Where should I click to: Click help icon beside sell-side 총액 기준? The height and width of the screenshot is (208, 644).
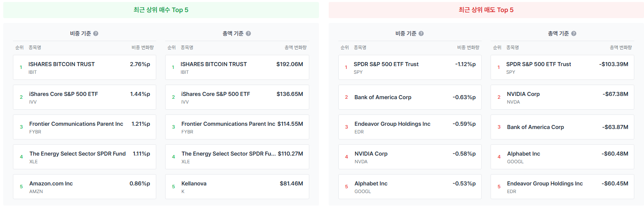(574, 33)
